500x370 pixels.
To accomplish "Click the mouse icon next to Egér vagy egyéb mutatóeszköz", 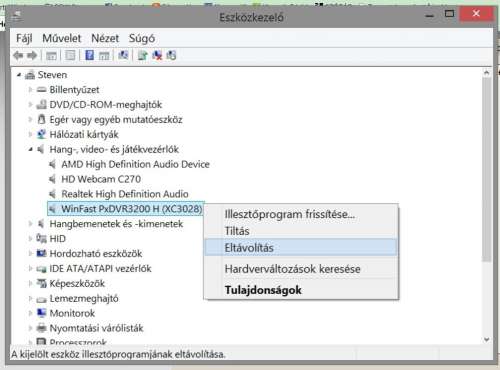I will pos(41,119).
